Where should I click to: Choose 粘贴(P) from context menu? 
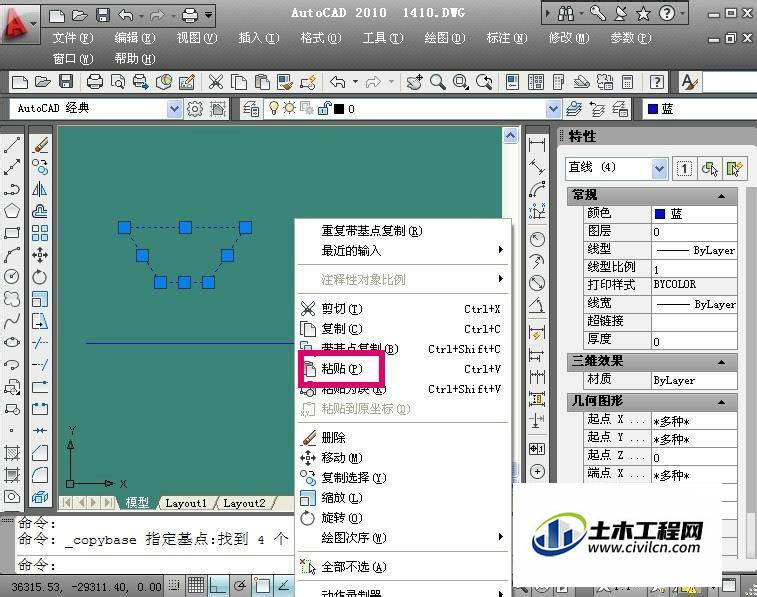click(x=404, y=369)
